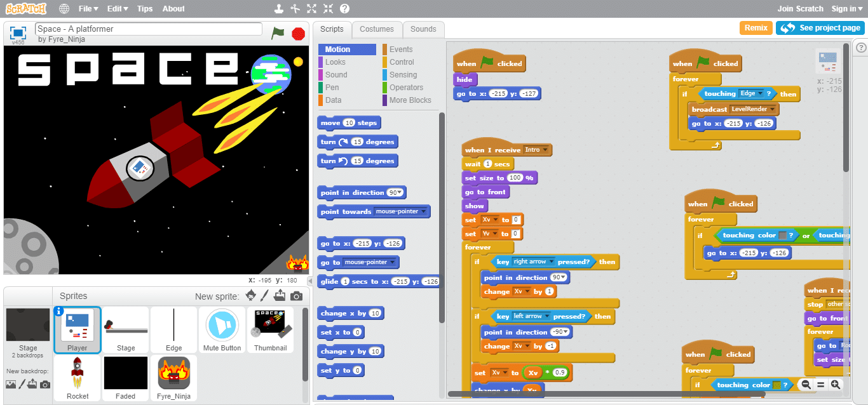Image resolution: width=868 pixels, height=405 pixels.
Task: Click the Block help question icon
Action: tap(344, 9)
